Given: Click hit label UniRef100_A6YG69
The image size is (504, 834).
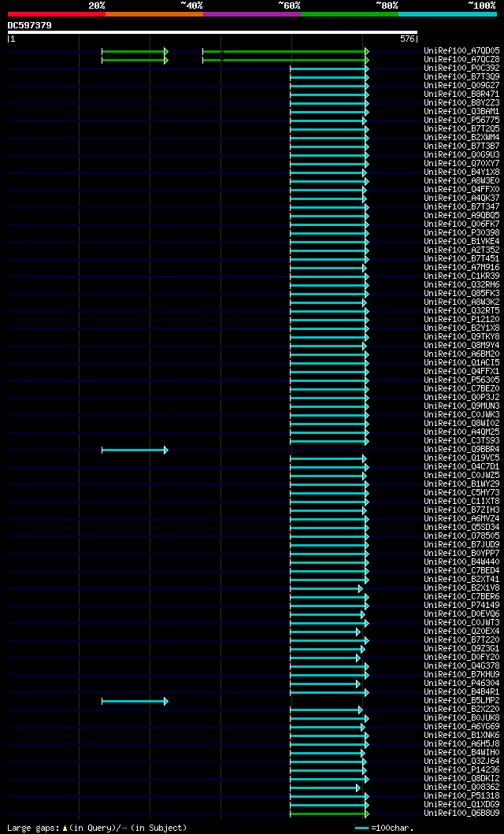Looking at the screenshot, I should [x=461, y=727].
